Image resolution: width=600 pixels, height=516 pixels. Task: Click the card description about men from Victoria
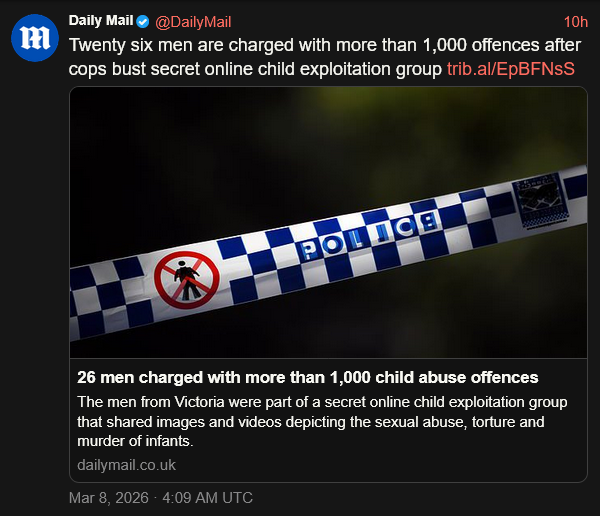tap(322, 402)
